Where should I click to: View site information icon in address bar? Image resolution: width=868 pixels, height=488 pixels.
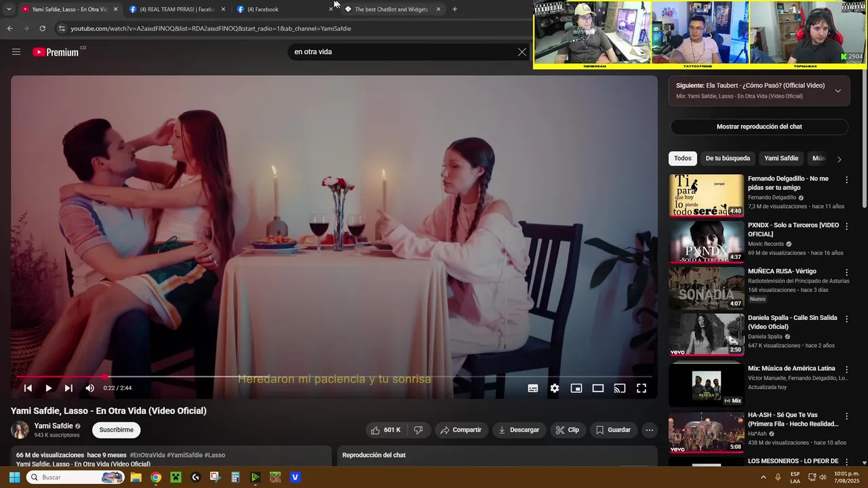coord(62,28)
